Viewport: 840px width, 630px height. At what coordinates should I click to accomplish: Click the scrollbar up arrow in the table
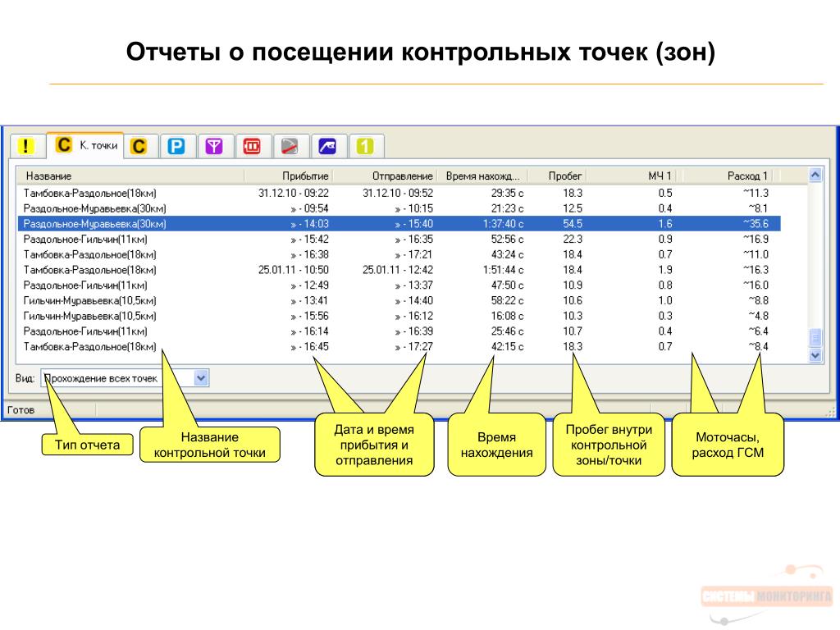815,176
